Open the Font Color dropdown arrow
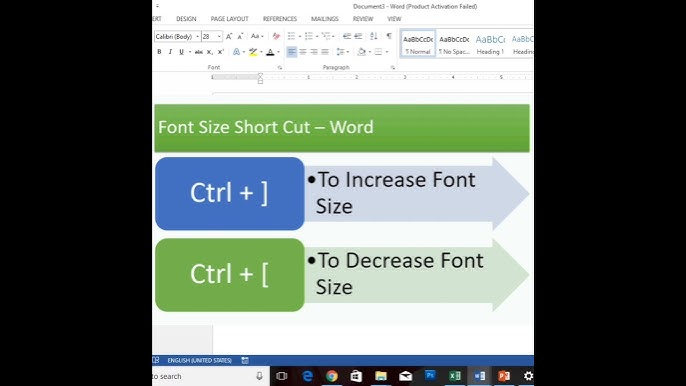The height and width of the screenshot is (386, 686). (278, 52)
